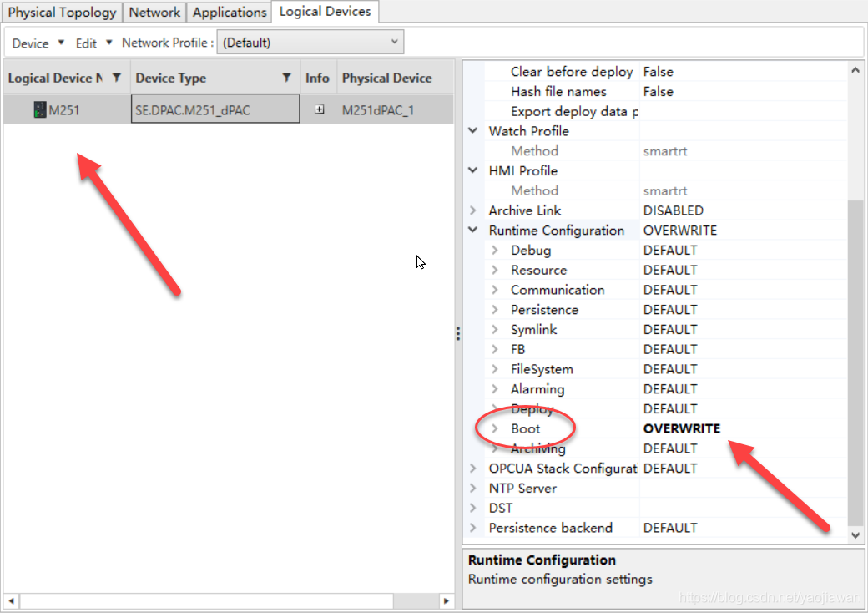Open the Edit menu
This screenshot has width=868, height=613.
[93, 43]
